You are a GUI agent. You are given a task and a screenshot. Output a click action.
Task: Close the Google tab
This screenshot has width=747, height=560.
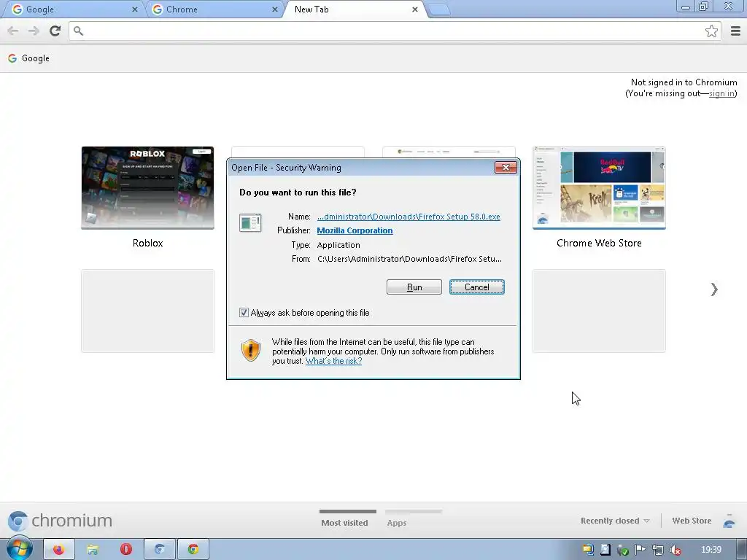coord(134,9)
